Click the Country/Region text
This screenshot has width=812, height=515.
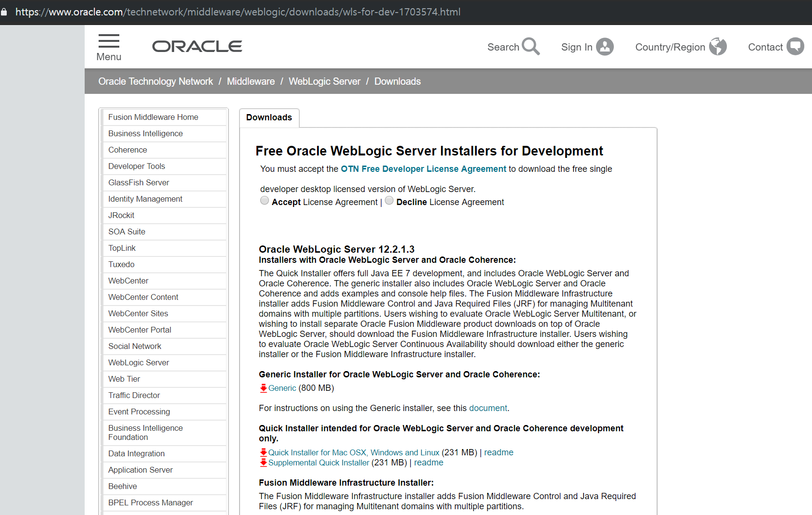670,47
